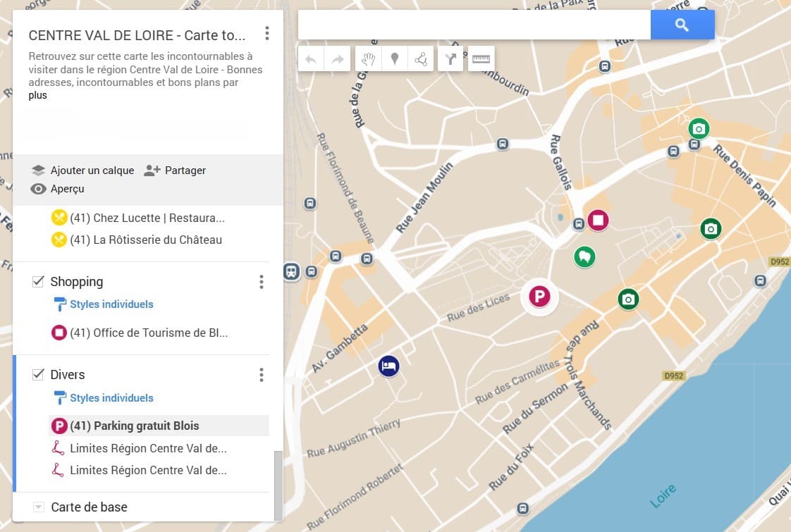Click the magenta square tourism office marker
The height and width of the screenshot is (532, 791).
click(598, 221)
